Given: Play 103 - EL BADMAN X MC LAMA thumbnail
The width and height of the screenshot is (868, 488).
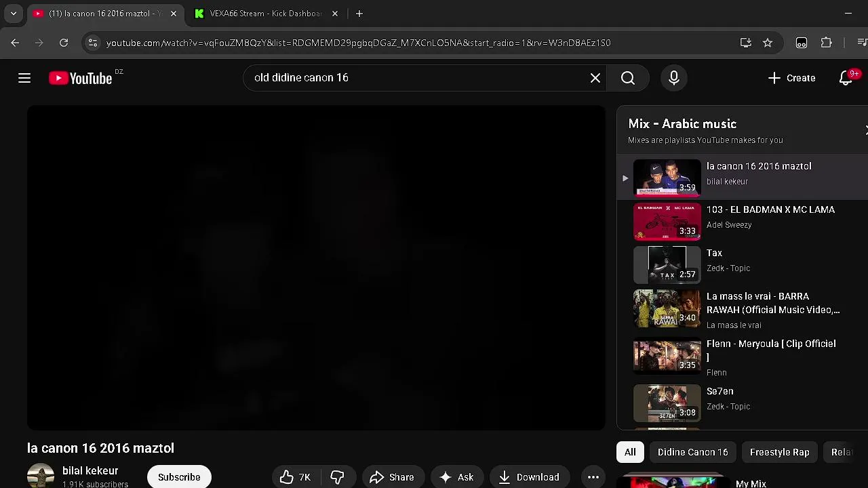Looking at the screenshot, I should pos(667,222).
